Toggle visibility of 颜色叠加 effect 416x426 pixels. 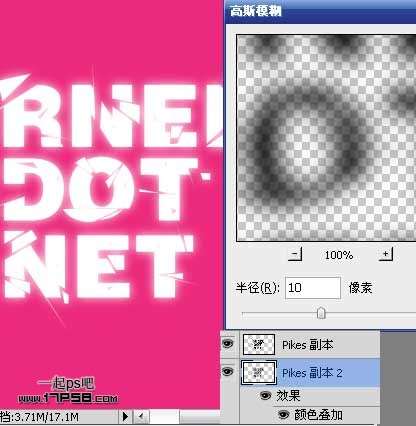283,415
